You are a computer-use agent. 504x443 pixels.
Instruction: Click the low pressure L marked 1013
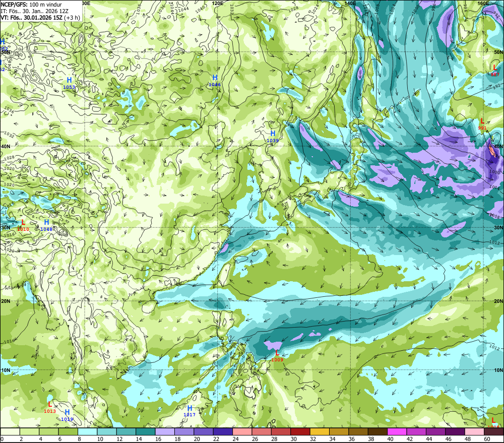tap(50, 404)
